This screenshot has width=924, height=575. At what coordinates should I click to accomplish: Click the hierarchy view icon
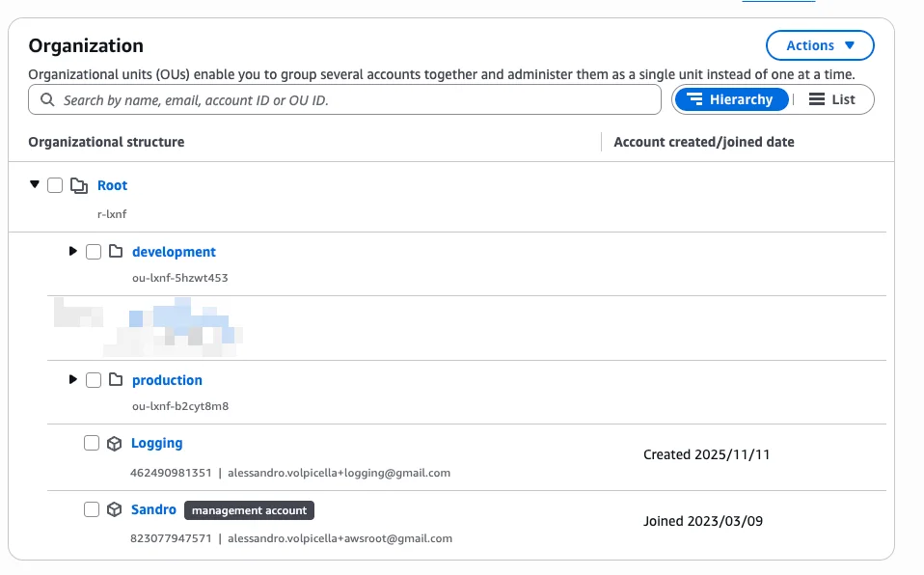[x=693, y=99]
